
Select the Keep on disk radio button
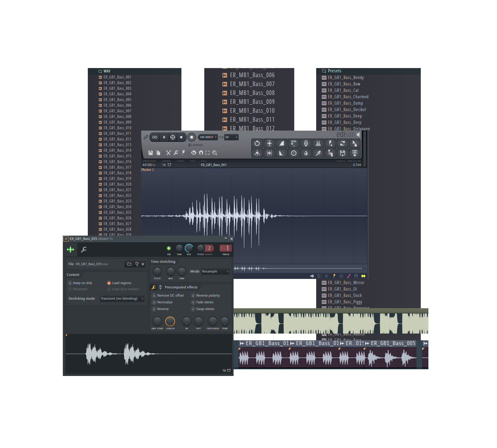coord(70,283)
